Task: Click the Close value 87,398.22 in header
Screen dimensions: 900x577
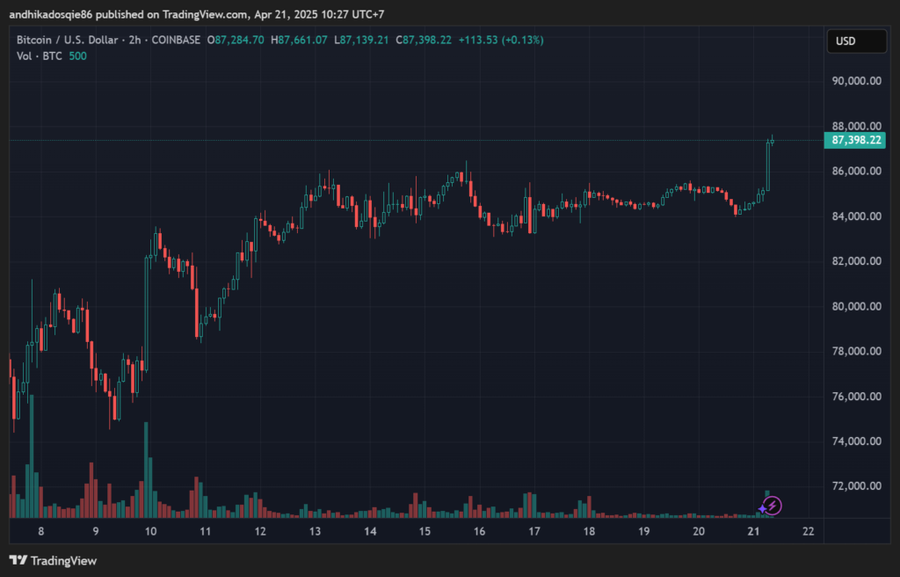Action: pyautogui.click(x=426, y=40)
